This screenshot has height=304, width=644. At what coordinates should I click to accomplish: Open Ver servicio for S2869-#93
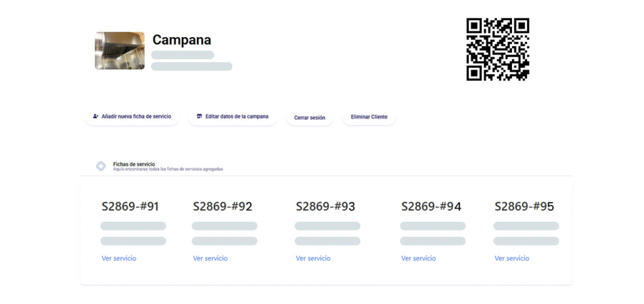(x=313, y=258)
